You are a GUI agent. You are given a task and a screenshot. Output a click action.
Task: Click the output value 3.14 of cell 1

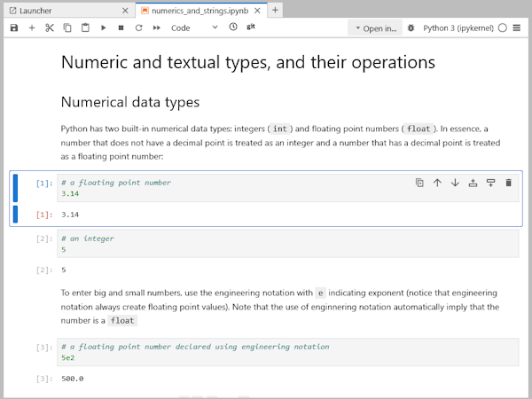tap(70, 215)
